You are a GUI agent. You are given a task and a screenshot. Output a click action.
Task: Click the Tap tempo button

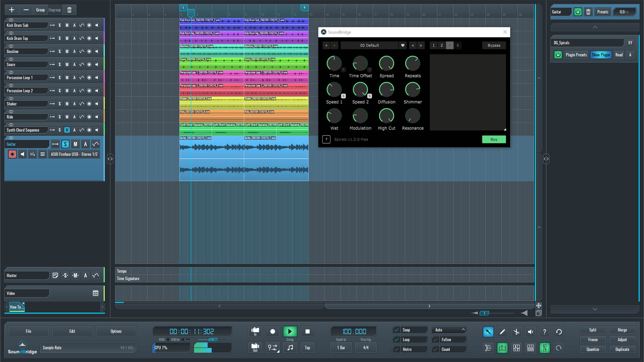(x=308, y=348)
